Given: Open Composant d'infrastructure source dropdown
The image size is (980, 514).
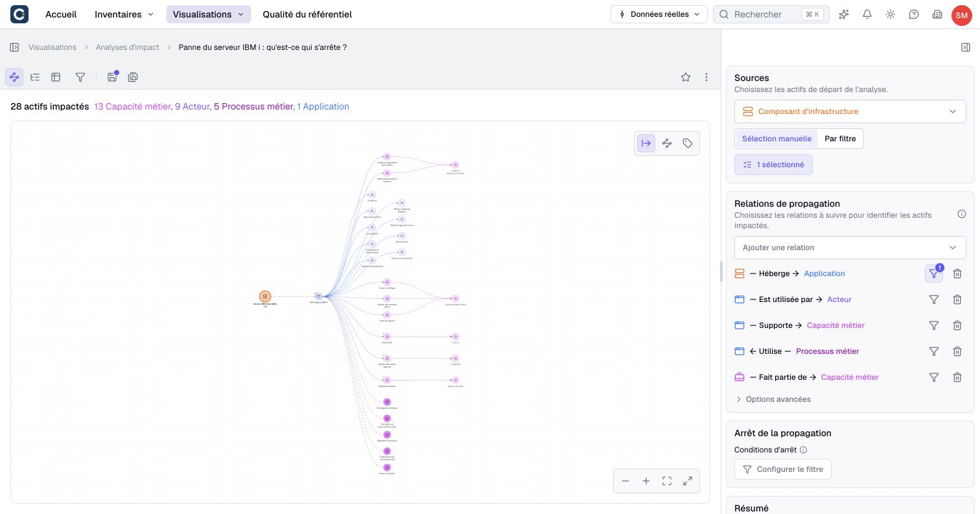Looking at the screenshot, I should 850,111.
